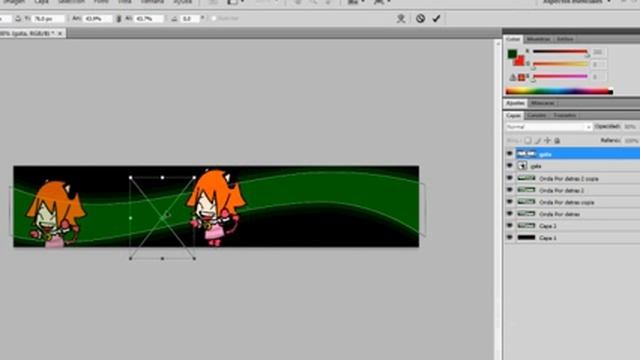Switch to the Trazados tab
Viewport: 640px width, 360px height.
pos(565,116)
